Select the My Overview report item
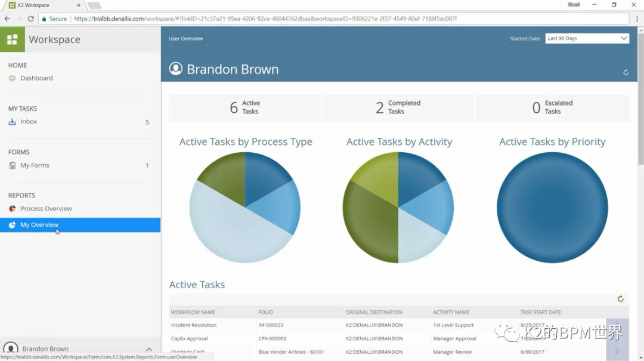The width and height of the screenshot is (644, 361). coord(80,225)
